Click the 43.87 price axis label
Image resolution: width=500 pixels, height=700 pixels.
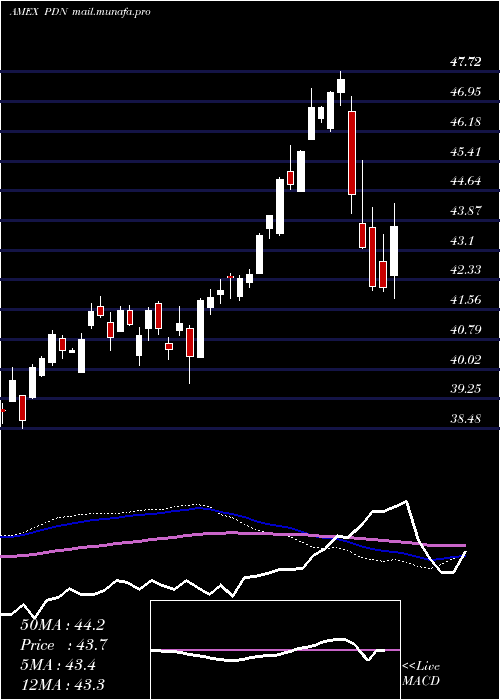pos(466,210)
